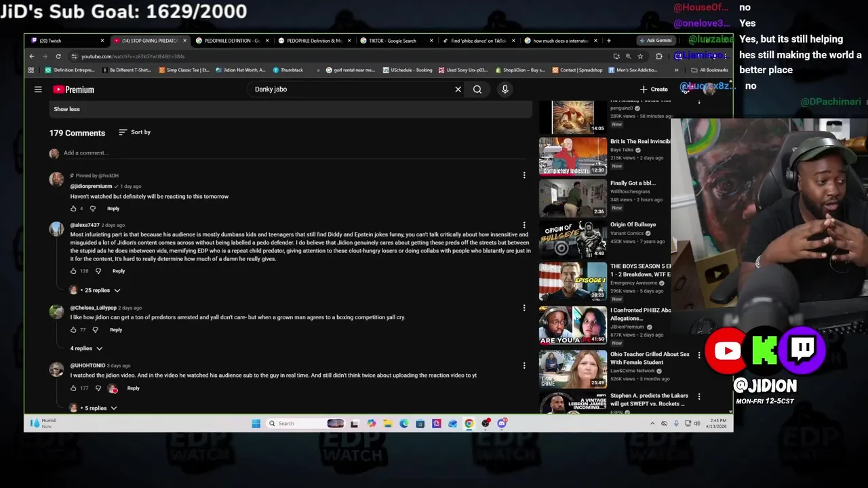The width and height of the screenshot is (868, 488).
Task: Switch to "Find 'phibz dance' on TikTok" tab
Action: 478,41
